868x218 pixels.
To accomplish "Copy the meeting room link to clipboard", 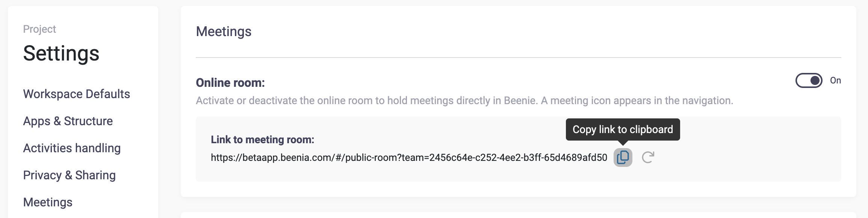I will click(623, 157).
